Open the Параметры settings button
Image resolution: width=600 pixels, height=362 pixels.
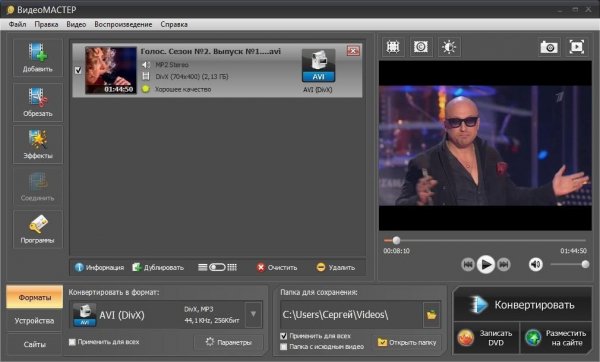point(229,342)
